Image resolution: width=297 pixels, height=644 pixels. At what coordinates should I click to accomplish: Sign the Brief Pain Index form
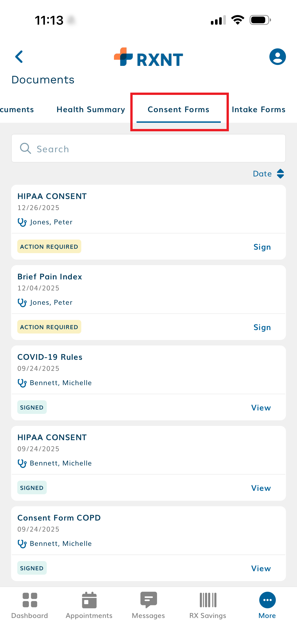[262, 327]
